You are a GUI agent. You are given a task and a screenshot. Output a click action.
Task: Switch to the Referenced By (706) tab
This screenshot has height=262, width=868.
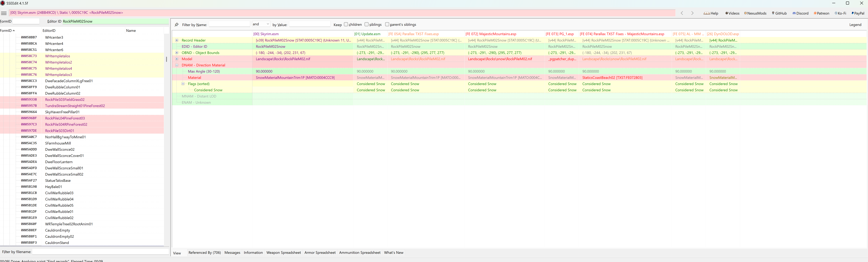pos(204,253)
